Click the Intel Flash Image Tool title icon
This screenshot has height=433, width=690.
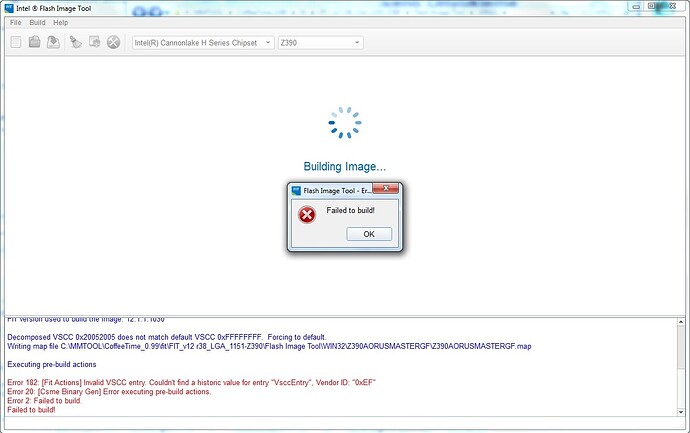[x=9, y=8]
